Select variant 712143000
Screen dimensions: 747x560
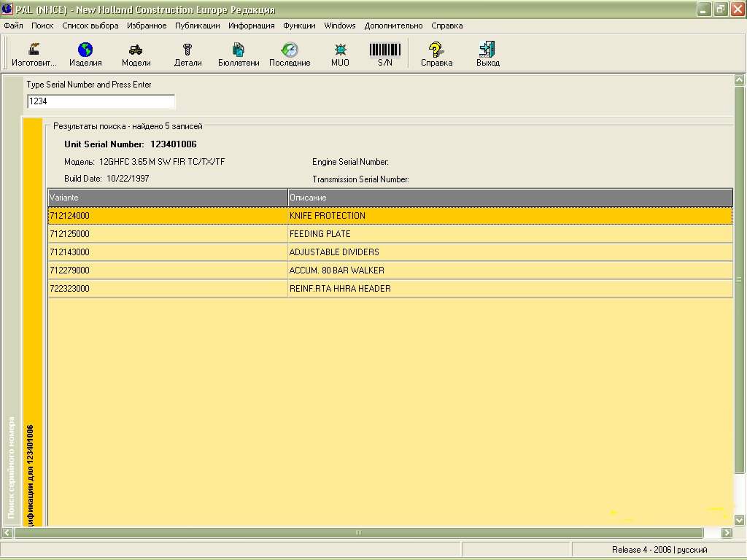click(168, 252)
